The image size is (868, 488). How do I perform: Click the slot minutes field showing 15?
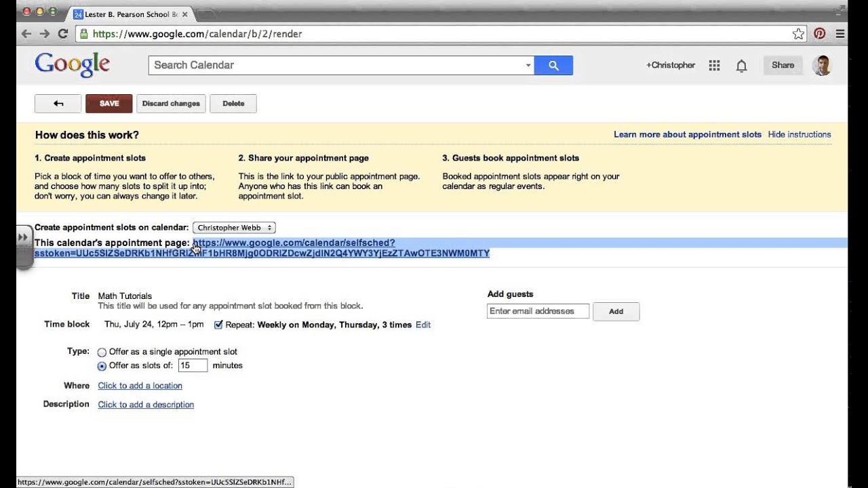(x=193, y=365)
